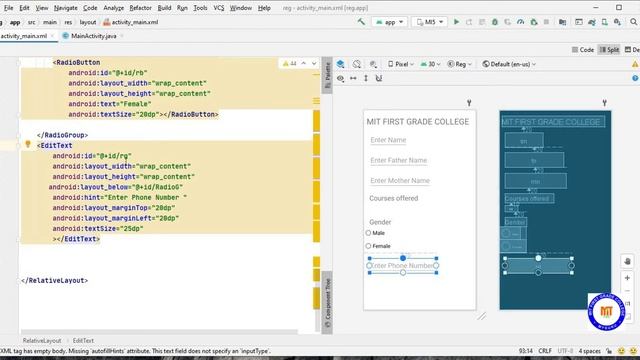The image size is (640, 360).
Task: Click the CRLF line separator in status bar
Action: 545,351
